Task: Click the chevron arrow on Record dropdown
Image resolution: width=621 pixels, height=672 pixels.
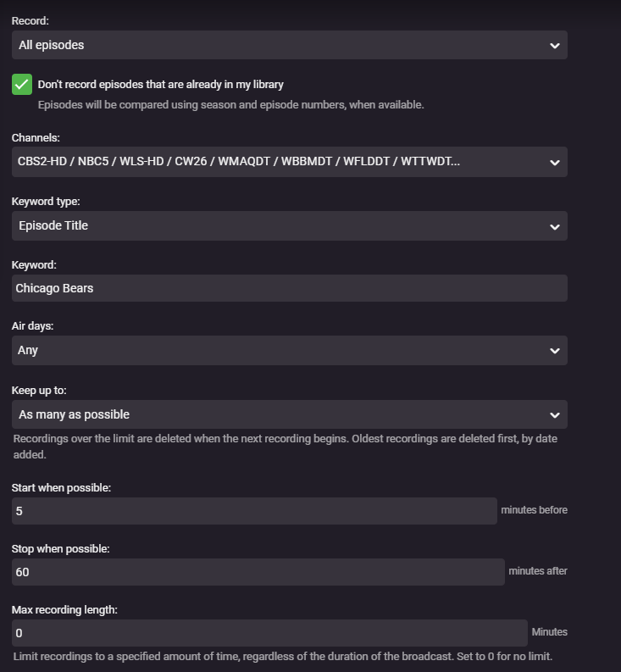Action: pyautogui.click(x=554, y=46)
